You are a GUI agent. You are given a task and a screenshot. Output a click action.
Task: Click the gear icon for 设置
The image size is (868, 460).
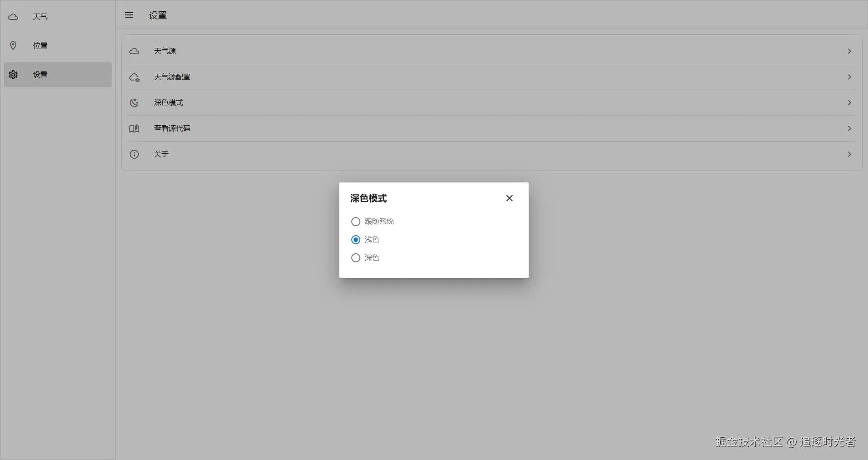tap(13, 75)
